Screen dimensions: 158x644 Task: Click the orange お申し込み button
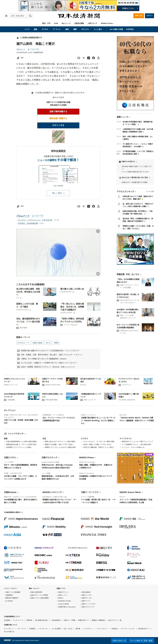click(x=139, y=16)
